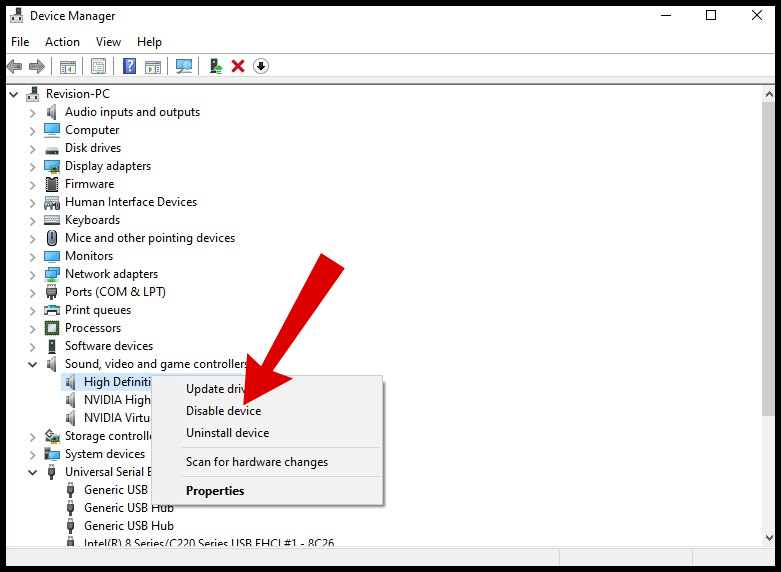Click the Keyboards category icon

52,220
